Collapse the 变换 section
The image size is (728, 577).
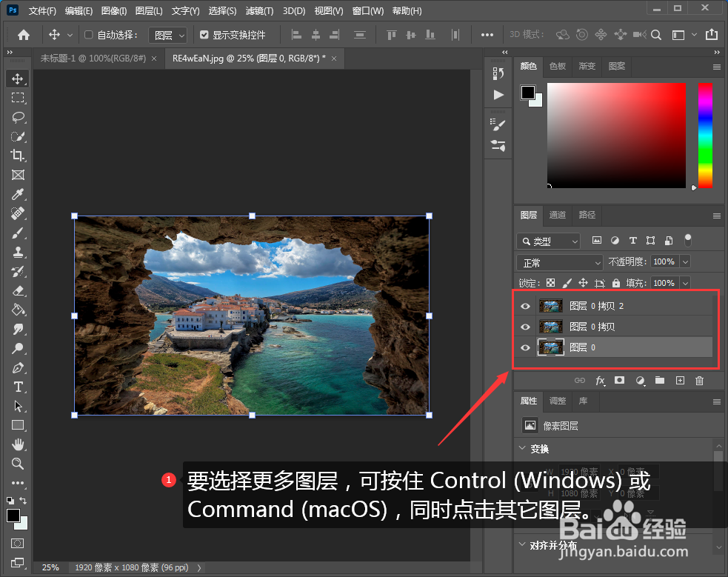click(522, 448)
